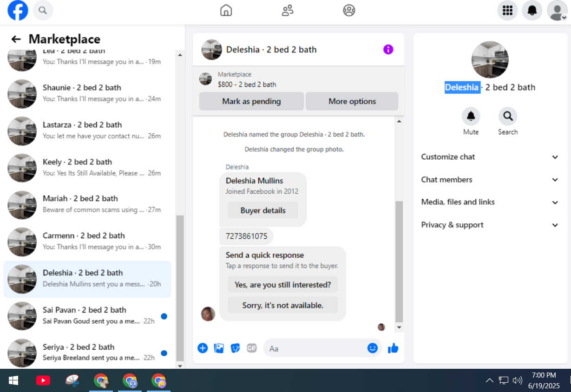Click Deleshia Mullins name in buyer card
Image resolution: width=571 pixels, height=392 pixels.
tap(254, 181)
